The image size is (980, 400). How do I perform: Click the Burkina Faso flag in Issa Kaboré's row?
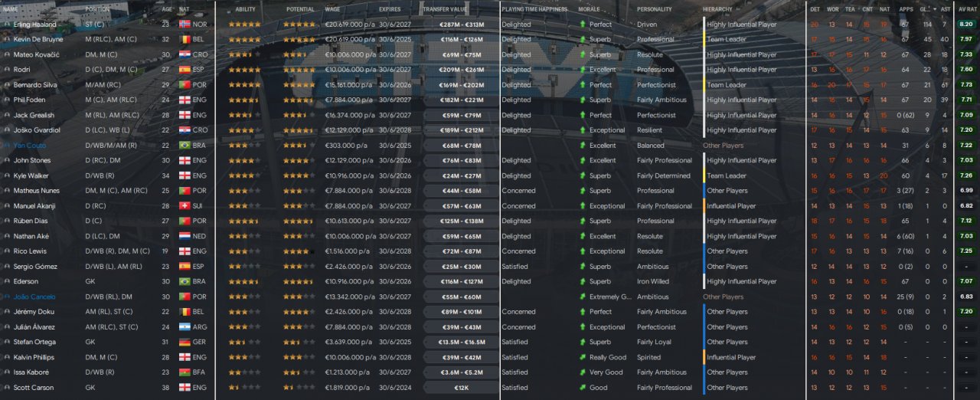tap(184, 372)
